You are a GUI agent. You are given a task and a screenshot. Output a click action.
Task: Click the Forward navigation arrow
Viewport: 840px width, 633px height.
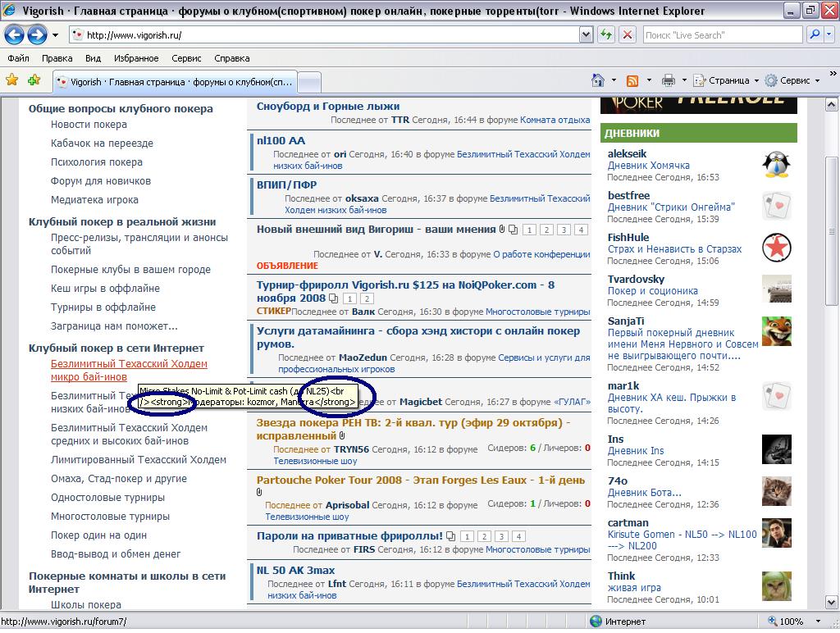(37, 34)
